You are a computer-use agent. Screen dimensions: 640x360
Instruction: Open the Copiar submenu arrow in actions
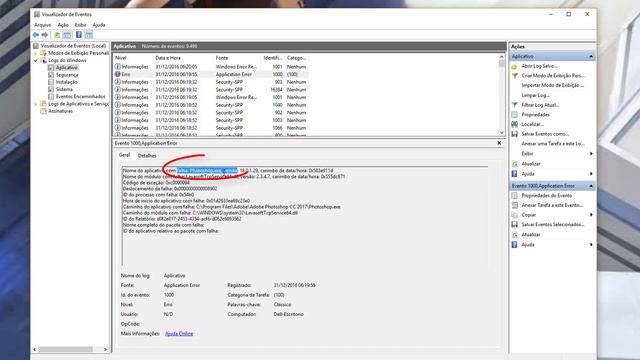[591, 215]
